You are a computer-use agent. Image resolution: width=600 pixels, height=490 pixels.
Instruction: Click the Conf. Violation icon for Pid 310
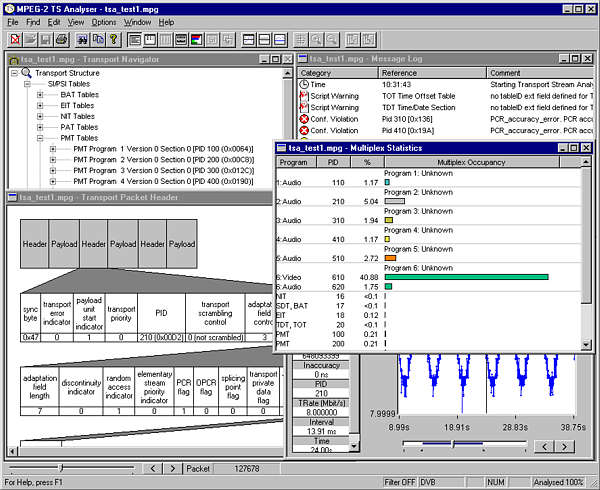coord(305,119)
